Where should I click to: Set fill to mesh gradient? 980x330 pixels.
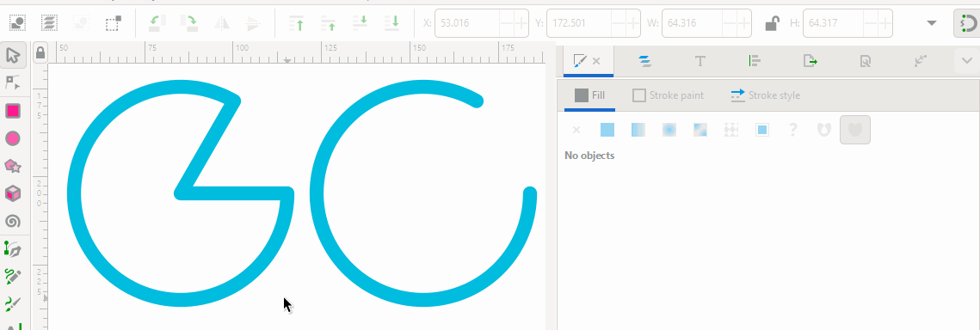[700, 130]
